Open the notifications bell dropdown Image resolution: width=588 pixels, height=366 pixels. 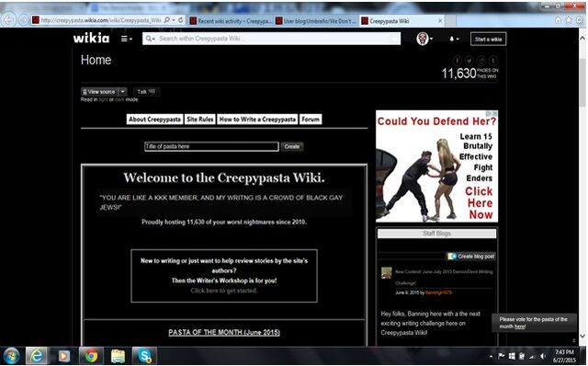[x=453, y=39]
